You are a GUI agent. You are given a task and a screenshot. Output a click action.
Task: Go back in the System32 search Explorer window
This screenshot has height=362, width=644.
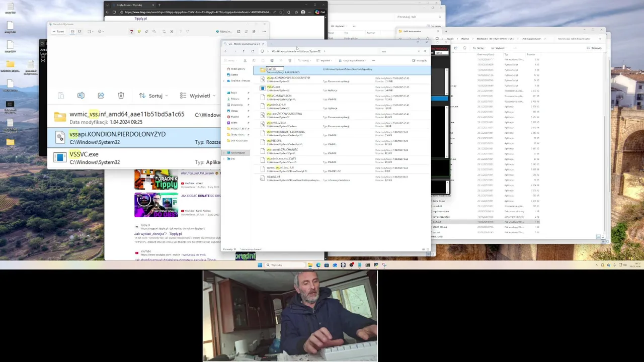pos(225,51)
